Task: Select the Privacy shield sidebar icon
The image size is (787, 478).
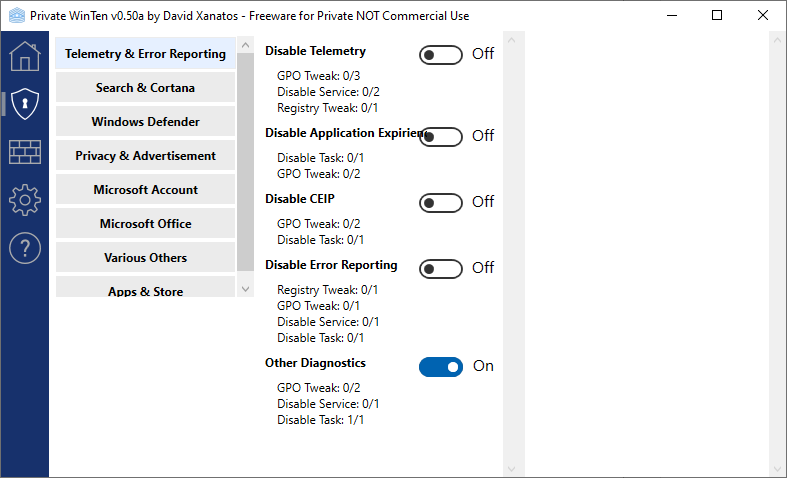Action: click(x=24, y=103)
